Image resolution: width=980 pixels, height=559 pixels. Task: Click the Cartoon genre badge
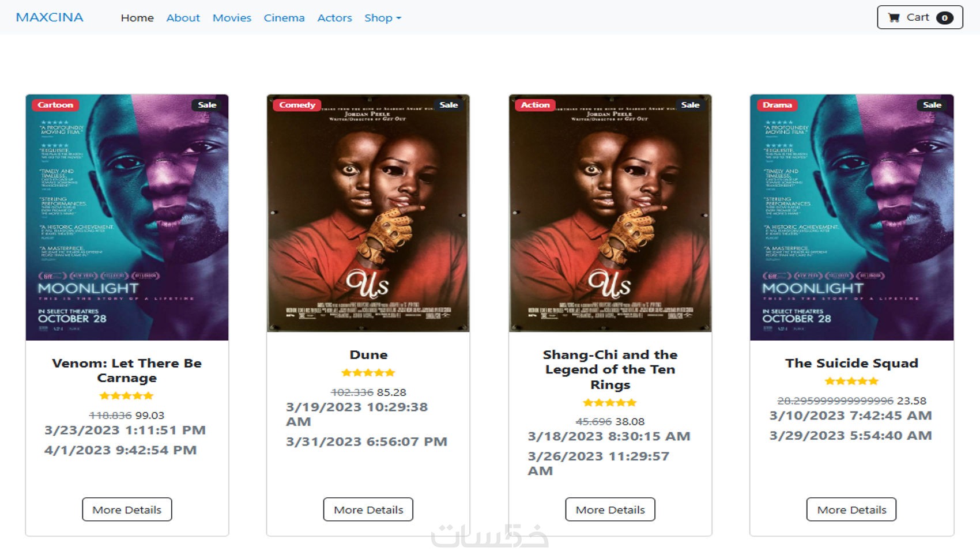click(55, 105)
